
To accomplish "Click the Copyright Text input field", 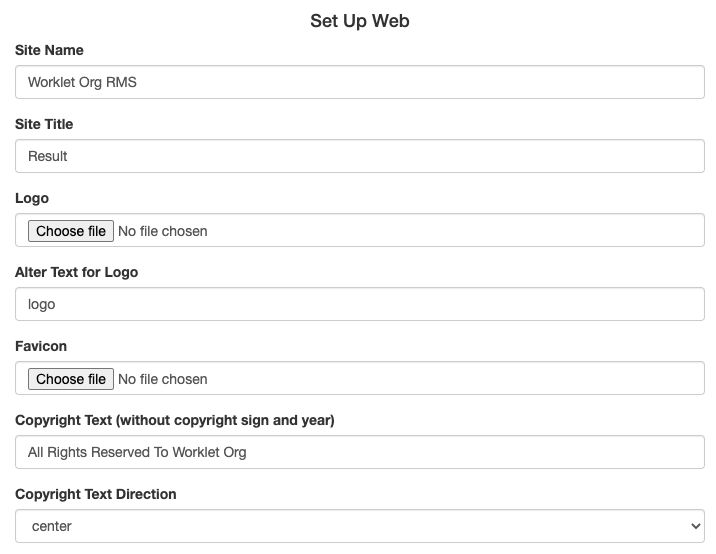I will [x=360, y=452].
